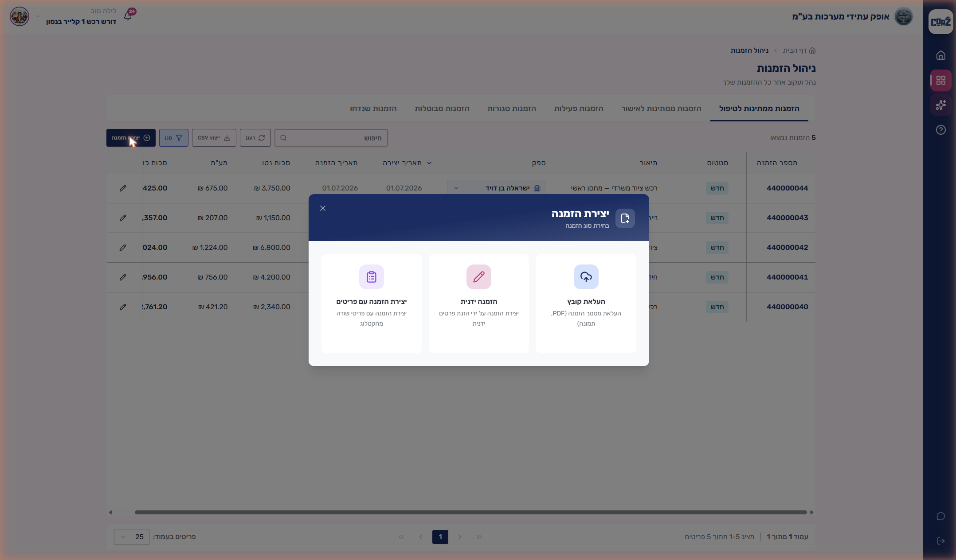Image resolution: width=956 pixels, height=560 pixels.
Task: Close the יצירת הזמנה dialog
Action: tap(323, 208)
